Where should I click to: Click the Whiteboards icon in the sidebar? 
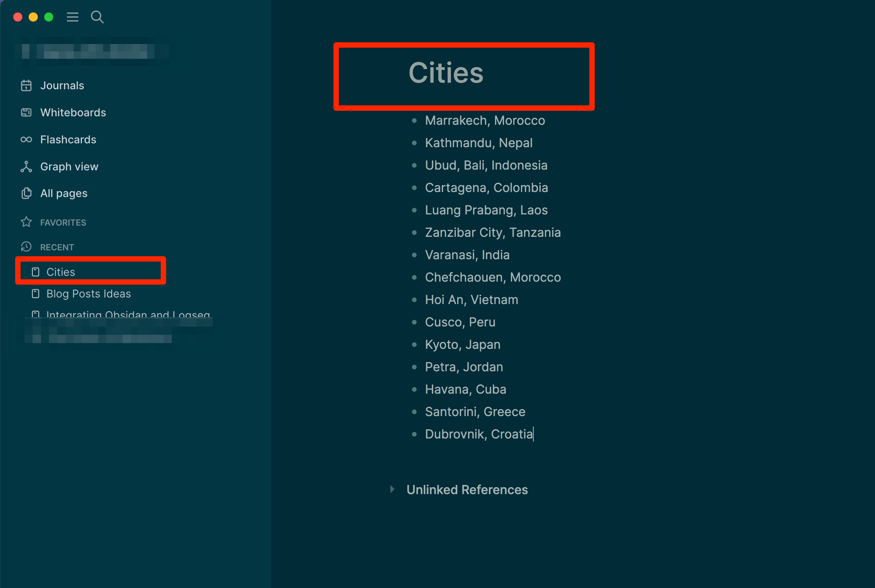coord(26,112)
